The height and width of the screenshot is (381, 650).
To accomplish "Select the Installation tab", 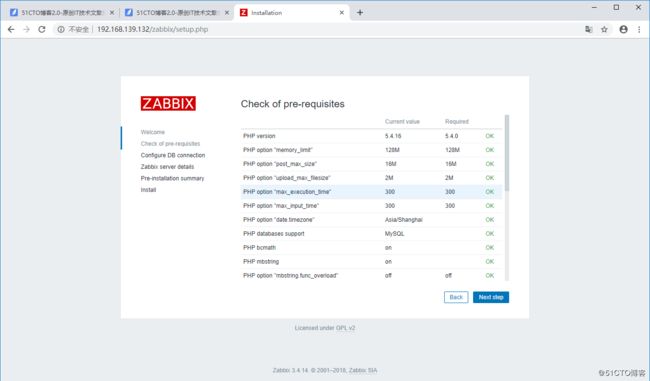I will [292, 13].
